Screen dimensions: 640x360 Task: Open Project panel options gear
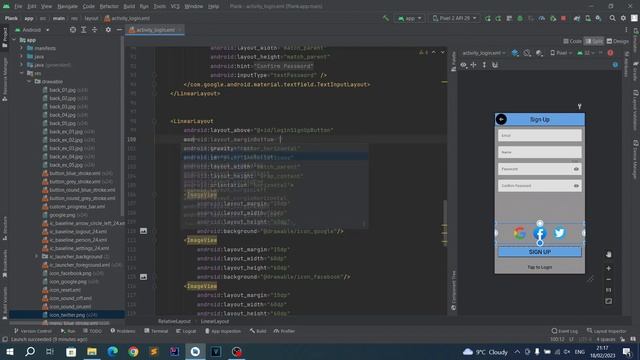coord(108,30)
